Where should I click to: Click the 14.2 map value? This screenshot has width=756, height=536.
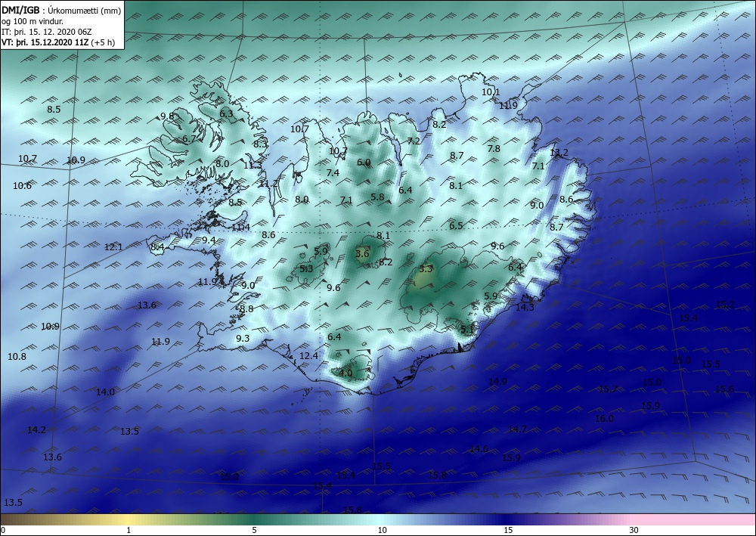click(x=36, y=429)
